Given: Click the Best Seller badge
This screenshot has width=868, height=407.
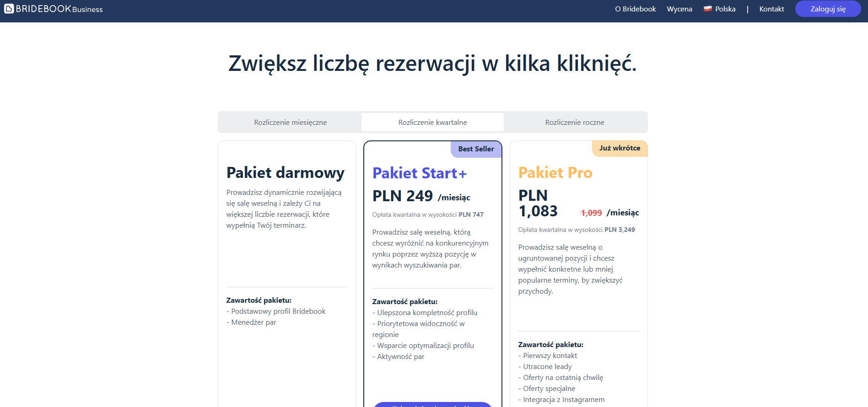Looking at the screenshot, I should (476, 149).
